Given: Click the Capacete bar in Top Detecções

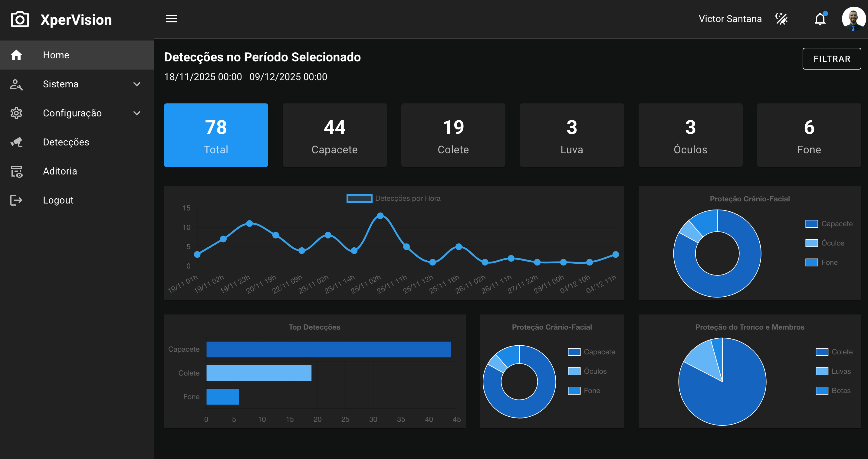Looking at the screenshot, I should tap(329, 349).
